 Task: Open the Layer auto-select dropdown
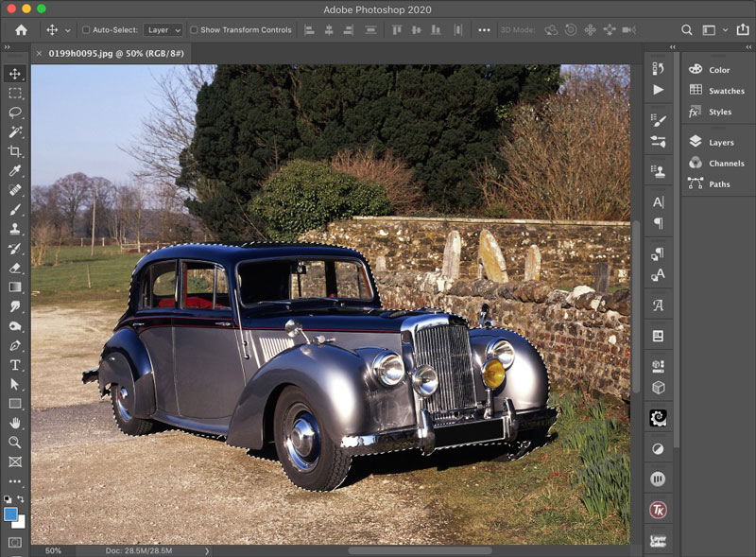(163, 30)
